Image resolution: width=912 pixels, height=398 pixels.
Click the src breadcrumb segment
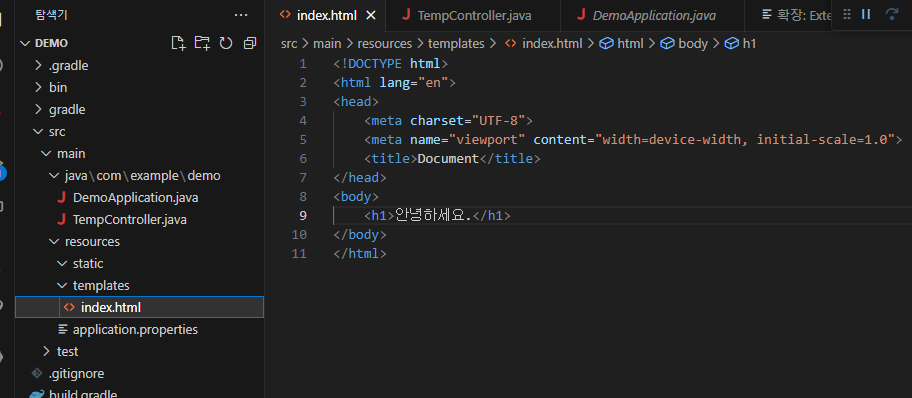pos(289,44)
